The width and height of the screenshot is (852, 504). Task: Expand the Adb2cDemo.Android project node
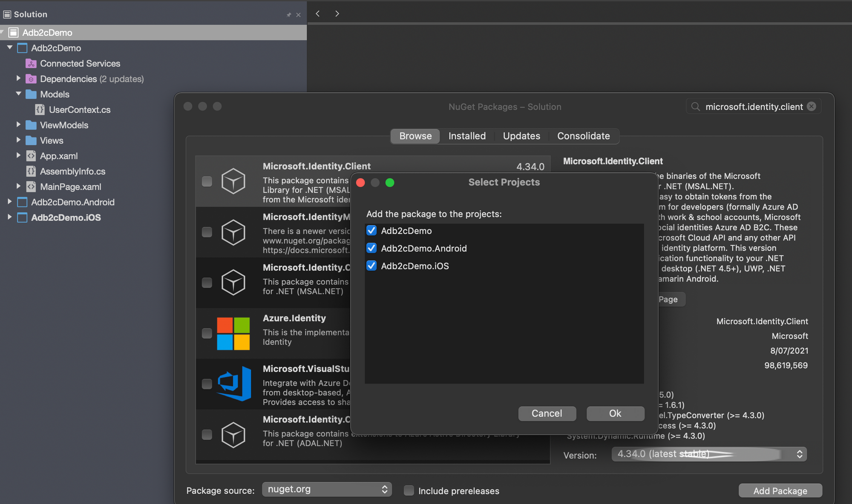click(9, 202)
